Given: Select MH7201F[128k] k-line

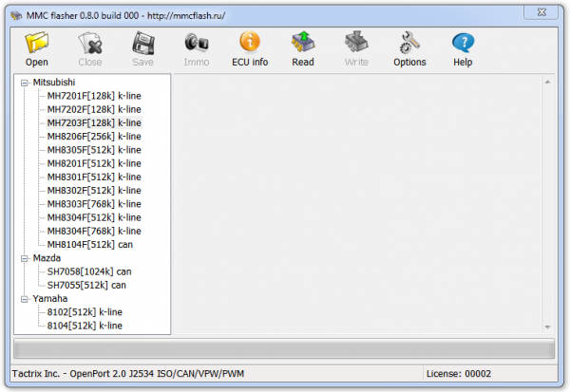Looking at the screenshot, I should [94, 96].
